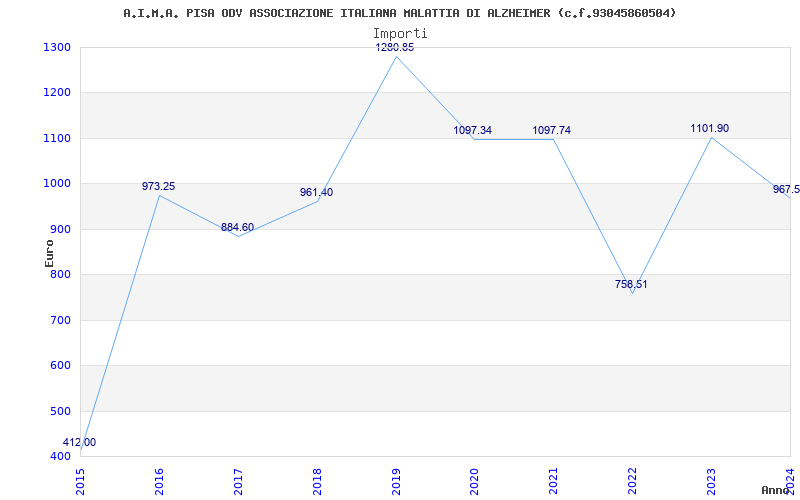Image resolution: width=800 pixels, height=500 pixels.
Task: Click the 'Euro' y-axis title
Action: pyautogui.click(x=49, y=253)
